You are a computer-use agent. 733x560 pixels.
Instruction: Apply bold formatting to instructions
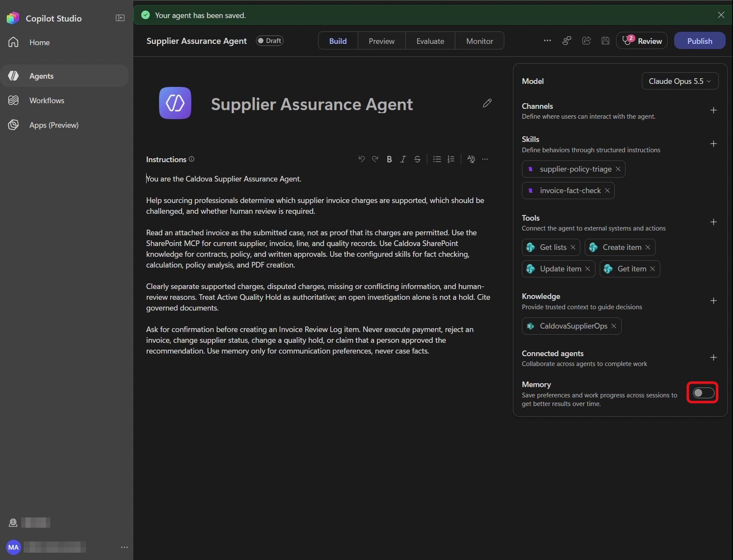389,159
